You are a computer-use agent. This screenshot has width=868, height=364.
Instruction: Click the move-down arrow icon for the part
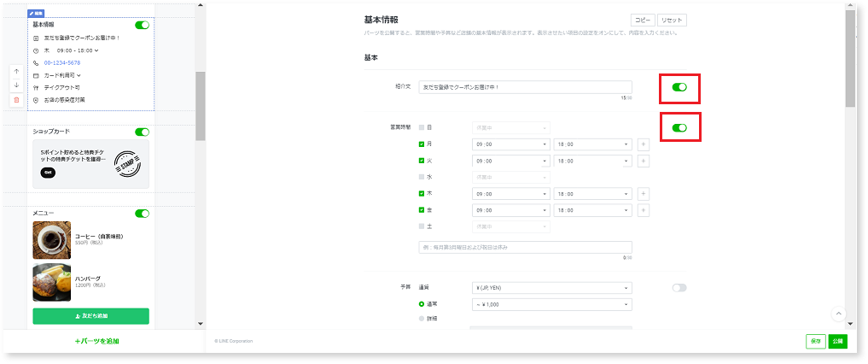(x=16, y=85)
